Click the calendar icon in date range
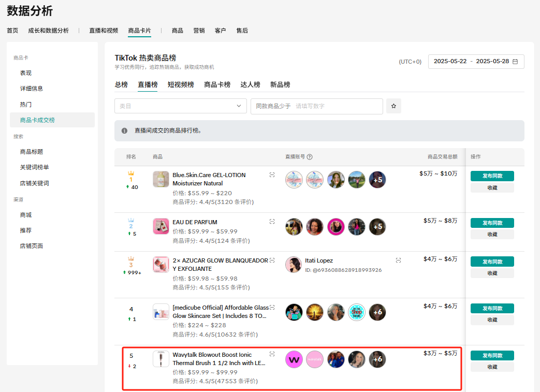The width and height of the screenshot is (540, 392). coord(515,62)
